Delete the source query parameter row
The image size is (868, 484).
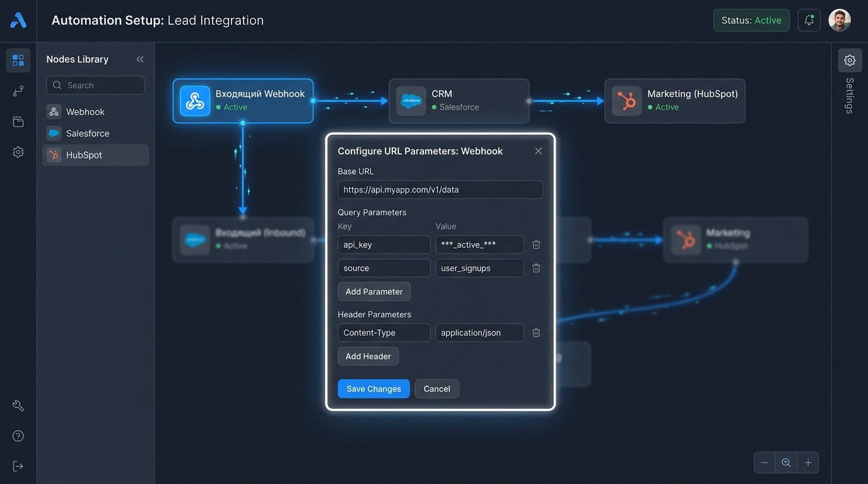536,268
